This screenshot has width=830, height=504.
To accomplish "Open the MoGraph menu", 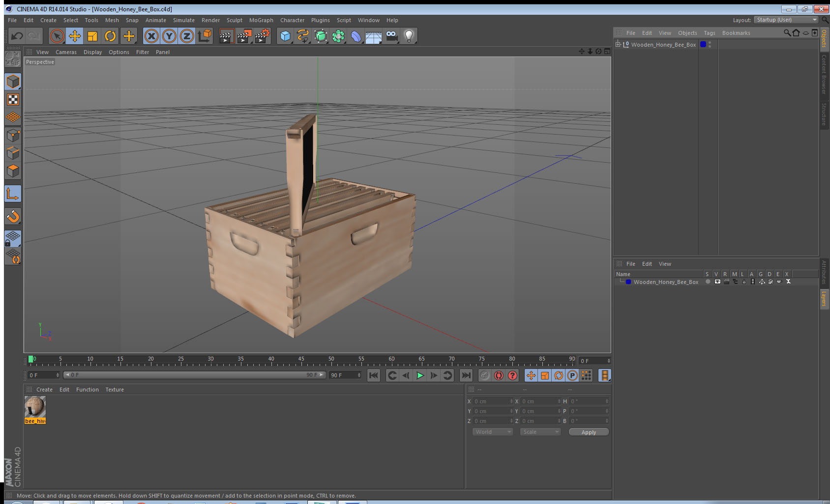I will click(261, 20).
